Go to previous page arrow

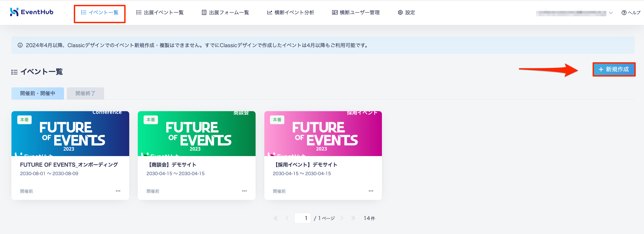[x=287, y=218]
